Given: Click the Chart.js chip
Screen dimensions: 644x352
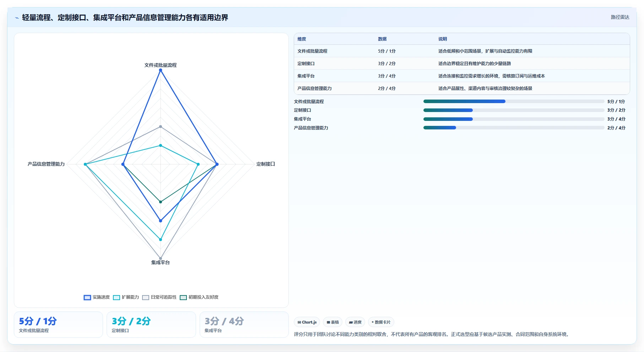Looking at the screenshot, I should (x=307, y=322).
